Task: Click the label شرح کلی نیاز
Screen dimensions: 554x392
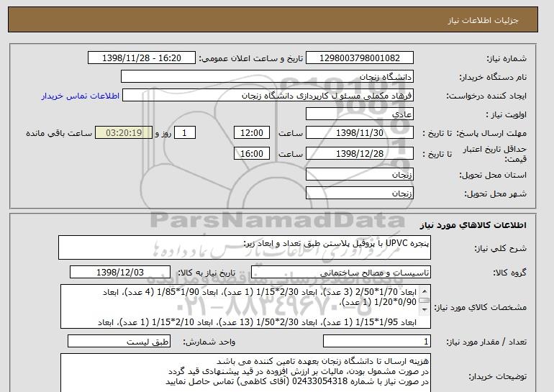Action: coord(500,249)
